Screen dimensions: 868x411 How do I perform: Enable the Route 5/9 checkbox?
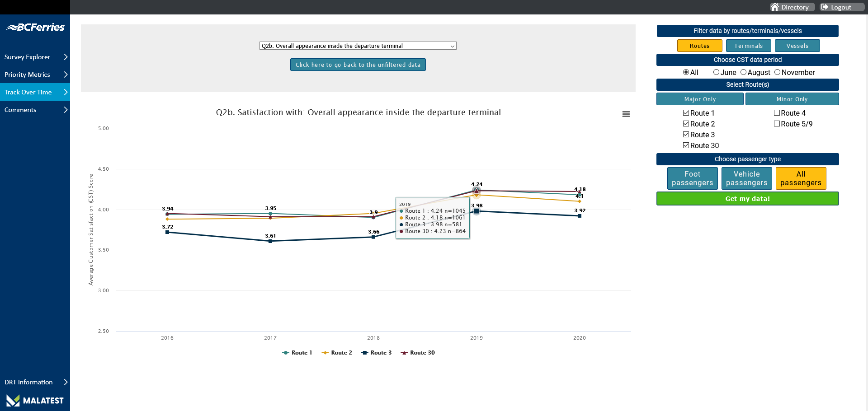point(777,124)
